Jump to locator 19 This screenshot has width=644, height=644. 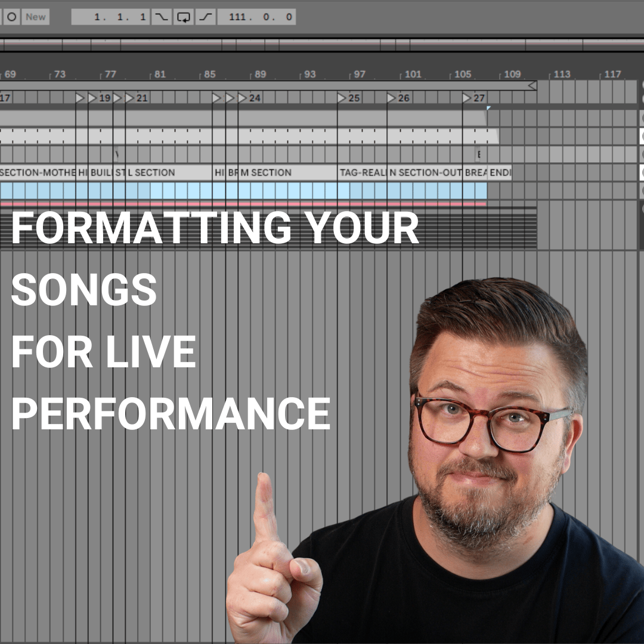92,98
